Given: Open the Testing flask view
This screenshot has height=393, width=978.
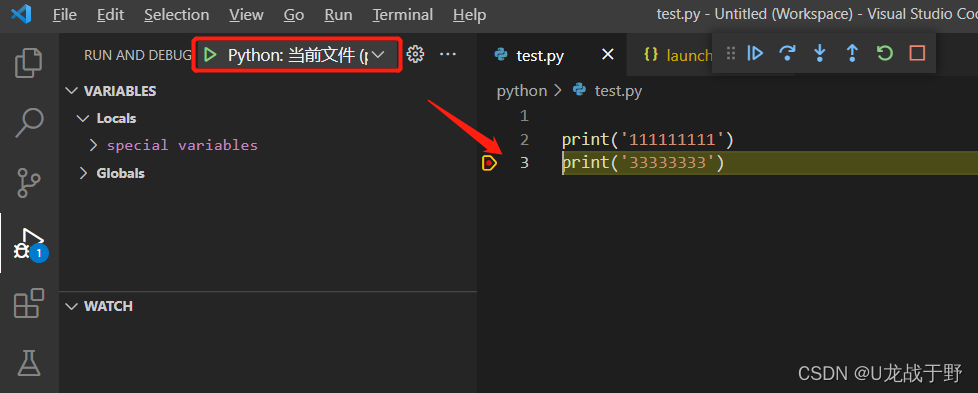Looking at the screenshot, I should coord(29,362).
